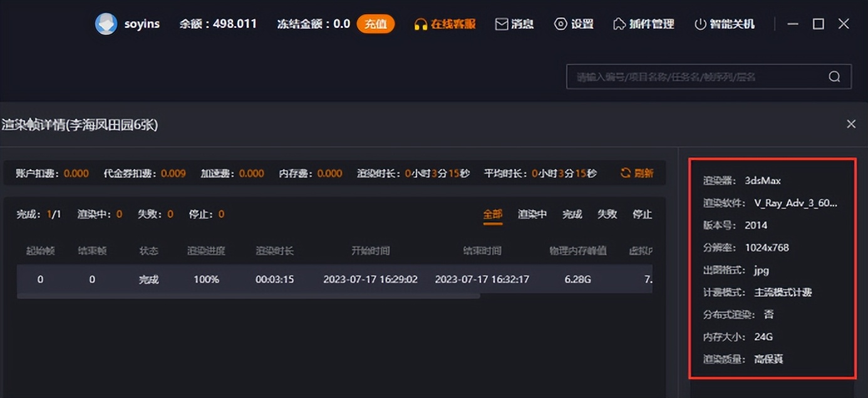
Task: Select the 全部 filter tab
Action: click(x=493, y=213)
